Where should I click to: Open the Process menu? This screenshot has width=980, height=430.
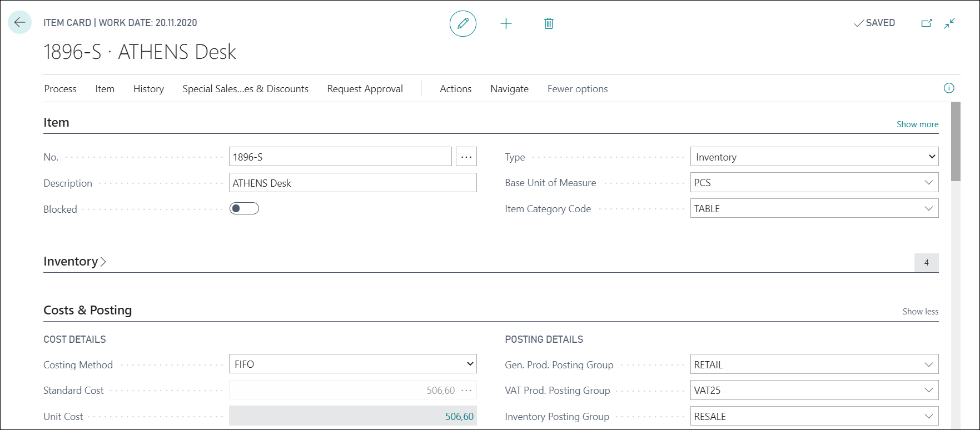pyautogui.click(x=60, y=89)
